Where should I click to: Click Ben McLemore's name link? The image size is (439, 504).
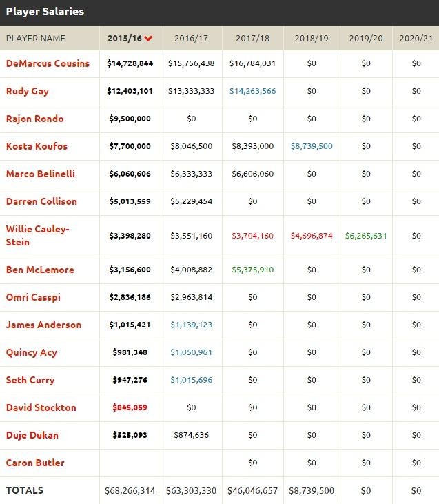(x=40, y=270)
